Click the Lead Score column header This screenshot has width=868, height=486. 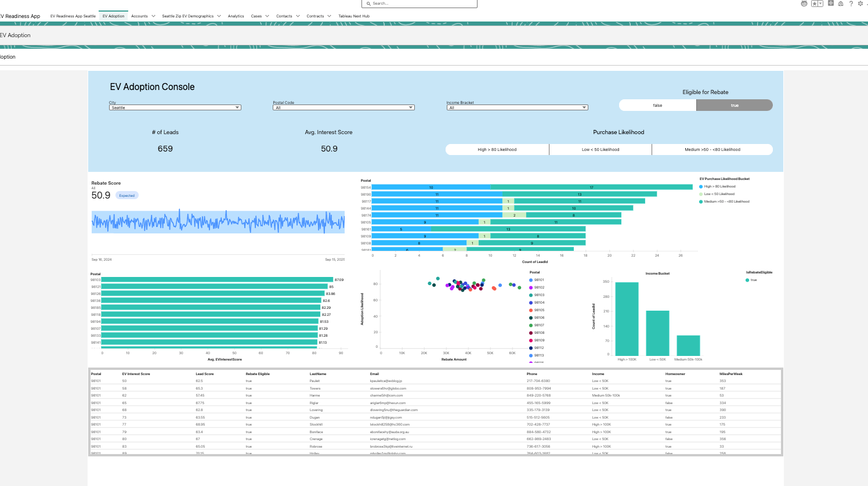point(205,374)
